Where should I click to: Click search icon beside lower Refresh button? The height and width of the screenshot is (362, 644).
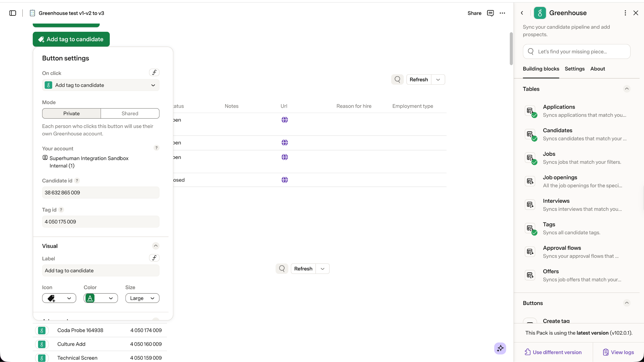pos(282,269)
